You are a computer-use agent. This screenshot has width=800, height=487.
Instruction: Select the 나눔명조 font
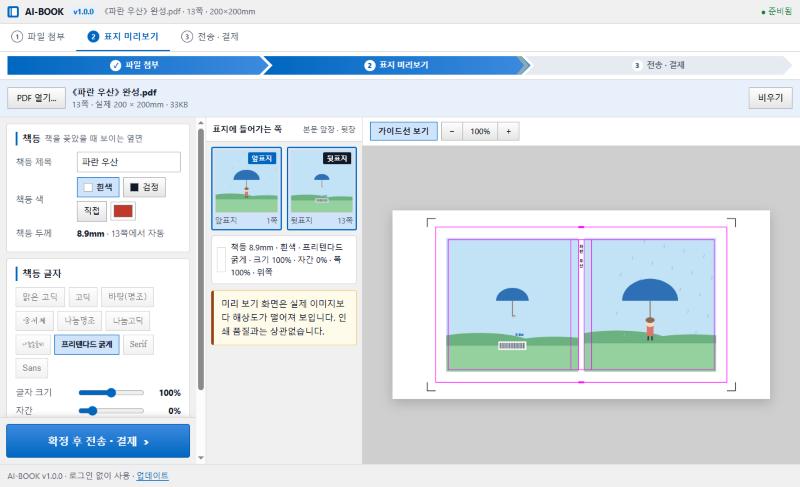tap(79, 321)
